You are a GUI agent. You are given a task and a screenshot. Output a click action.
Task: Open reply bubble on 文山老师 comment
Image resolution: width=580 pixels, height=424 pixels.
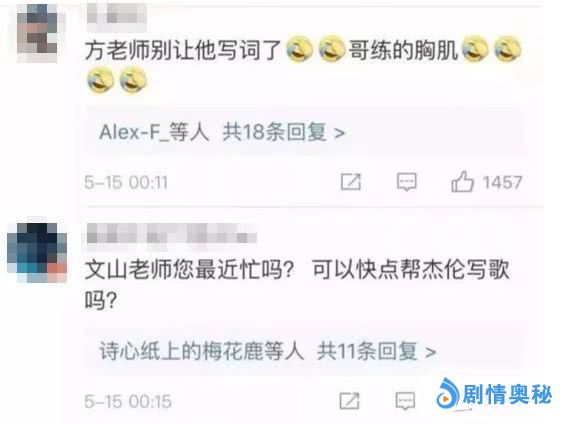tap(405, 401)
